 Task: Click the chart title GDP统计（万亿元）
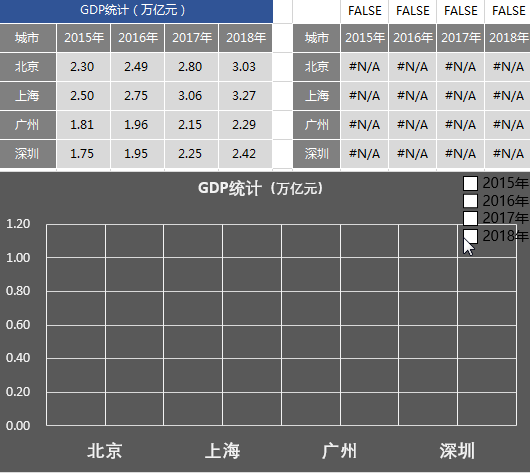pos(261,188)
